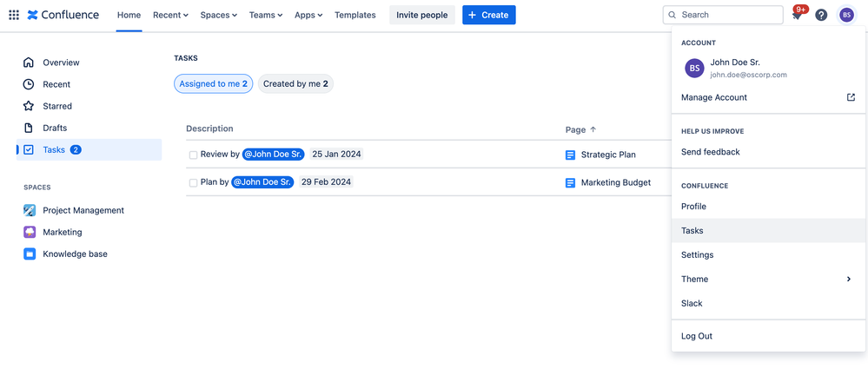Expand the Theme submenu chevron
Viewport: 868px width, 369px height.
coord(849,280)
